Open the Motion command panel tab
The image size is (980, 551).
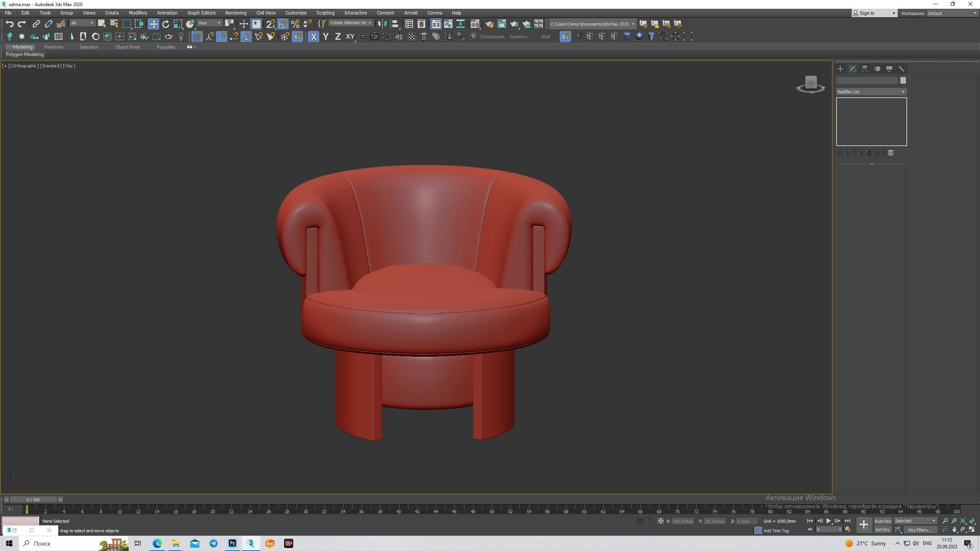877,69
